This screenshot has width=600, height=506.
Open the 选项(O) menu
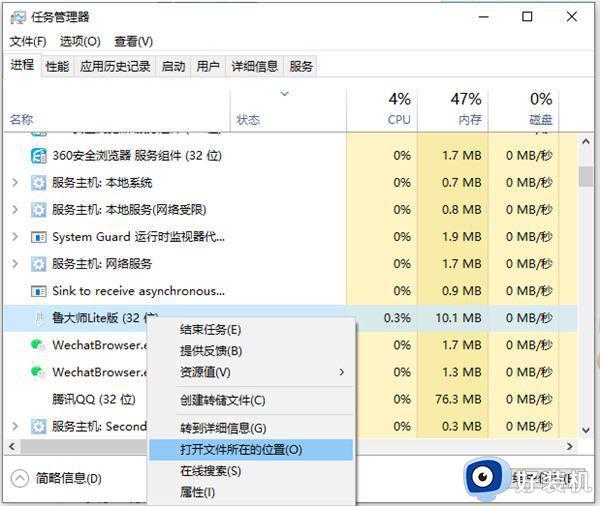[x=80, y=41]
